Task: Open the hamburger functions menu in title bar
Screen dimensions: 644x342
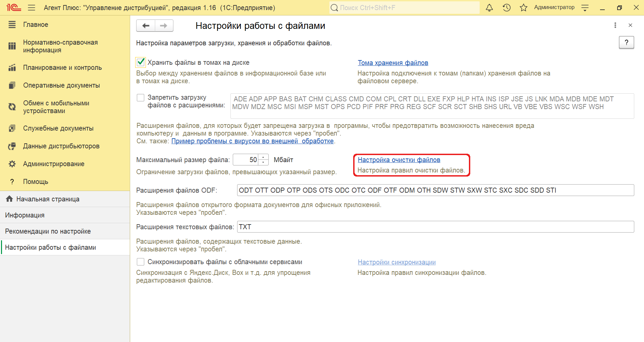Action: pos(32,7)
